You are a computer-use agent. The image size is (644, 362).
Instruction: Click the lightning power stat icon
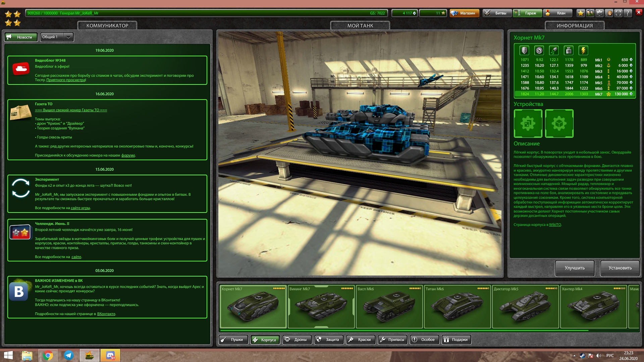point(583,50)
